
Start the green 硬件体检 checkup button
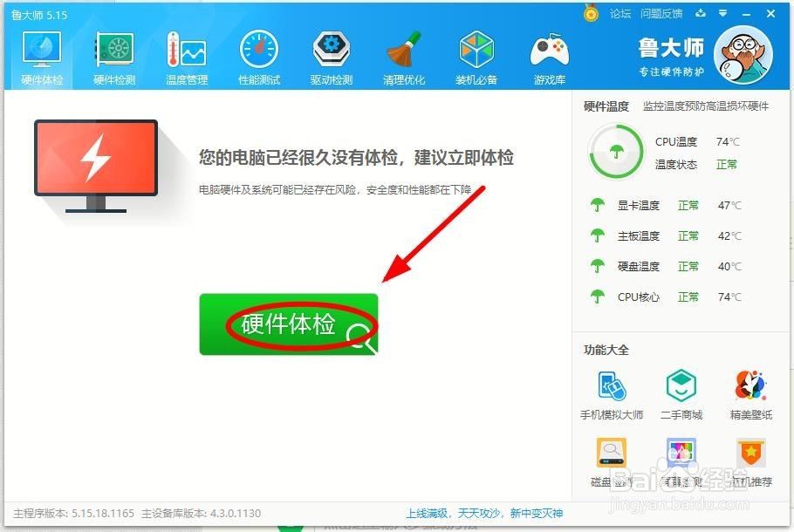tap(289, 324)
